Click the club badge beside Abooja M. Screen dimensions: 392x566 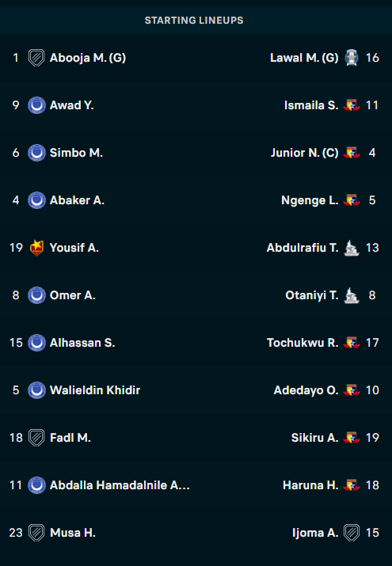pos(36,58)
